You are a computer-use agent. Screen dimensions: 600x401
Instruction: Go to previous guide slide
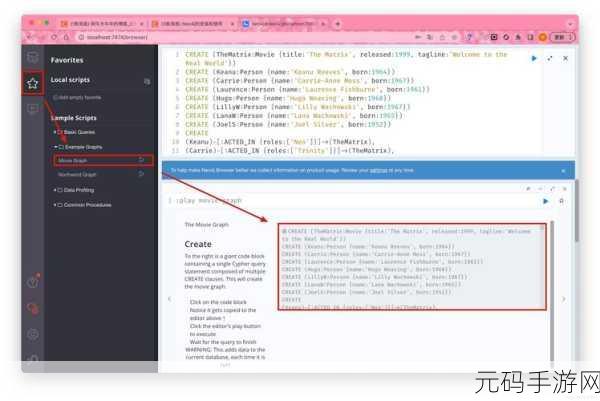click(170, 299)
